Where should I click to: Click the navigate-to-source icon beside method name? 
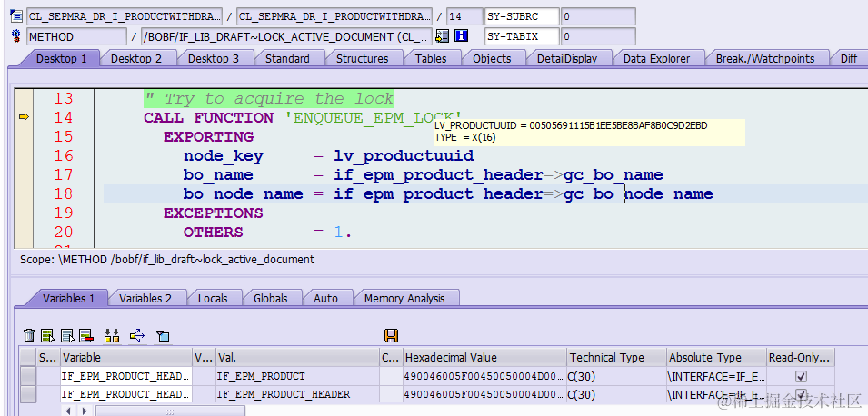pos(442,36)
